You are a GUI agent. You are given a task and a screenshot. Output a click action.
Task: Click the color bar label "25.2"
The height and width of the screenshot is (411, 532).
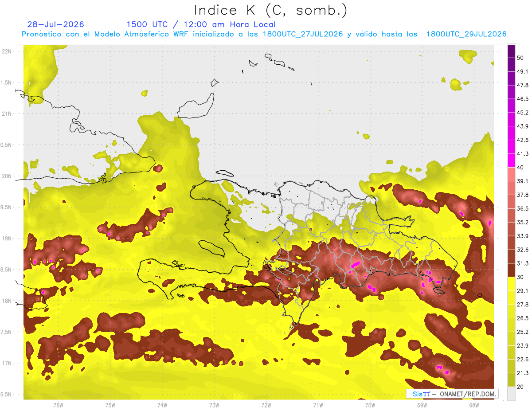click(523, 332)
